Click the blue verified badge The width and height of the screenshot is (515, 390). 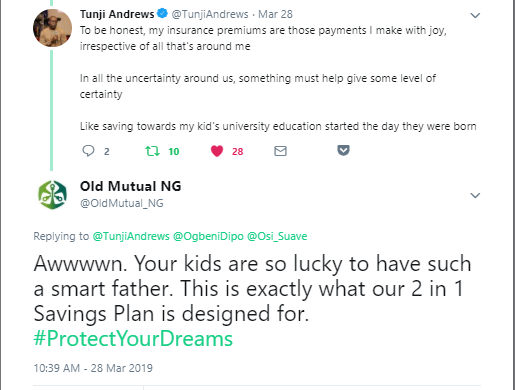[162, 14]
